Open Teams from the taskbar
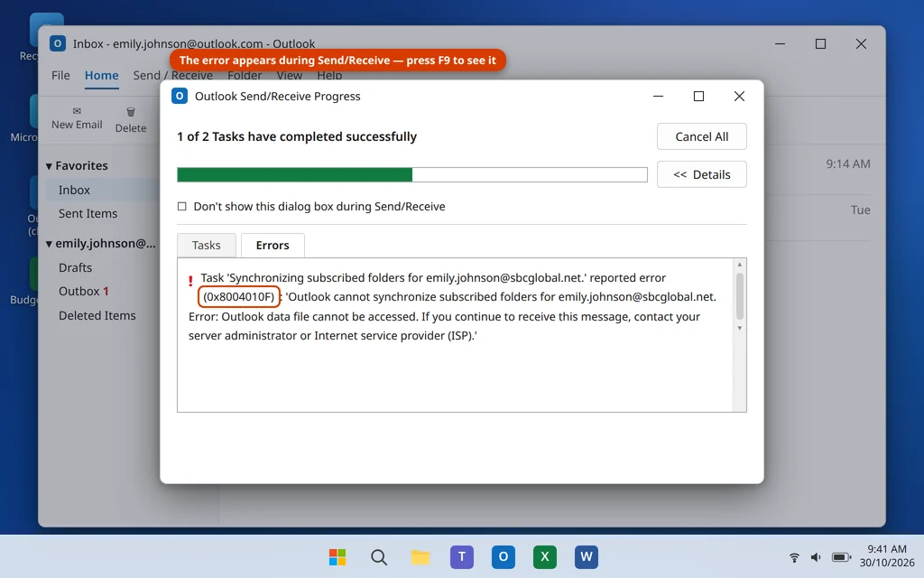Screen dimensions: 924x578 coord(461,556)
